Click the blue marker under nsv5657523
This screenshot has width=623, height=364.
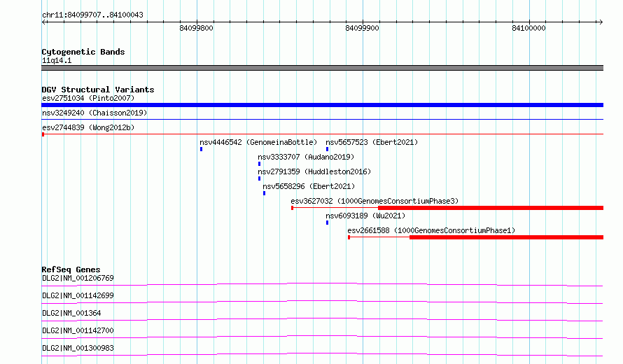coord(328,149)
